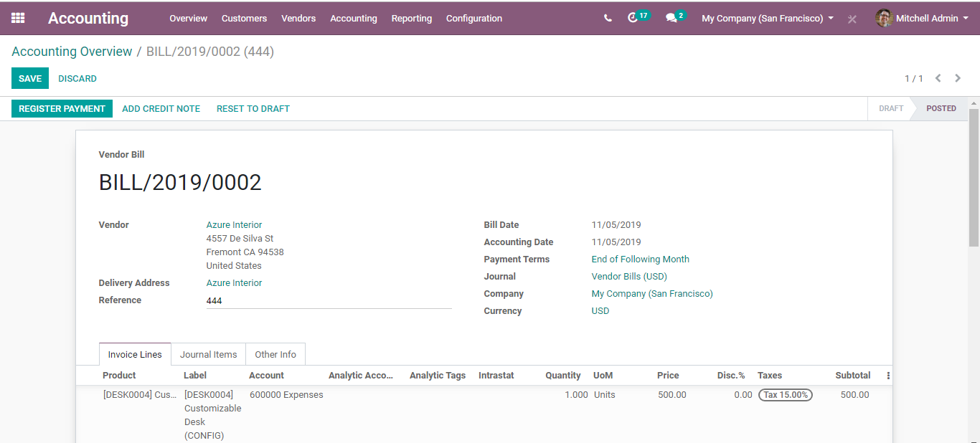
Task: Click the DISCARD button
Action: click(77, 78)
